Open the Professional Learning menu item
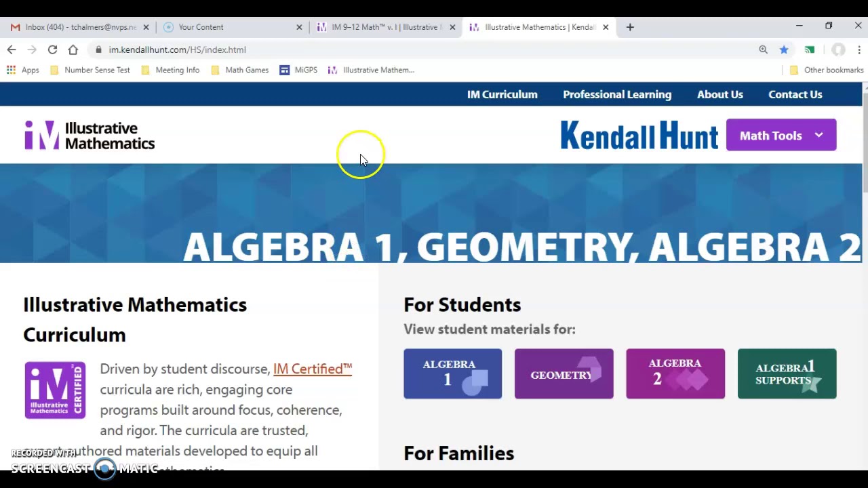The width and height of the screenshot is (868, 488). [x=617, y=94]
